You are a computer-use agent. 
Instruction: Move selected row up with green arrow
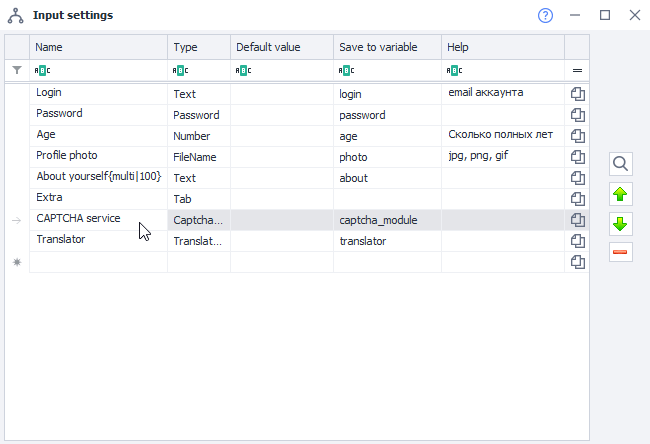pyautogui.click(x=620, y=194)
